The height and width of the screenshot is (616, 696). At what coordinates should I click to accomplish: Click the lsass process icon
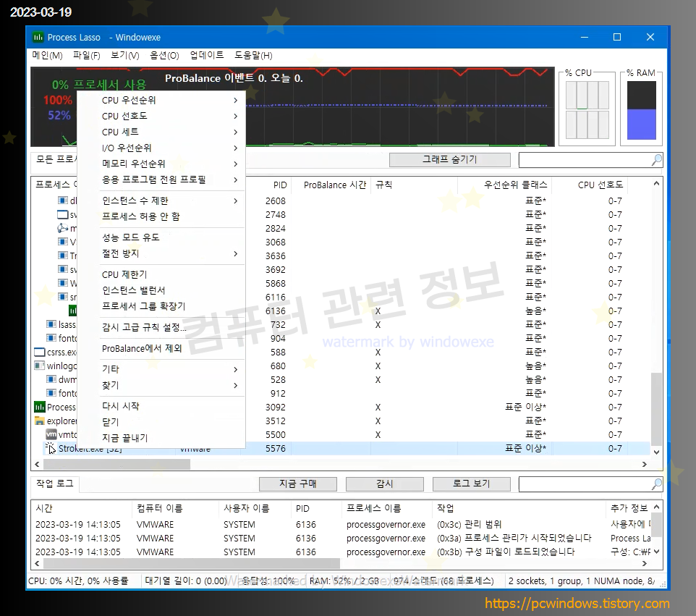[51, 324]
